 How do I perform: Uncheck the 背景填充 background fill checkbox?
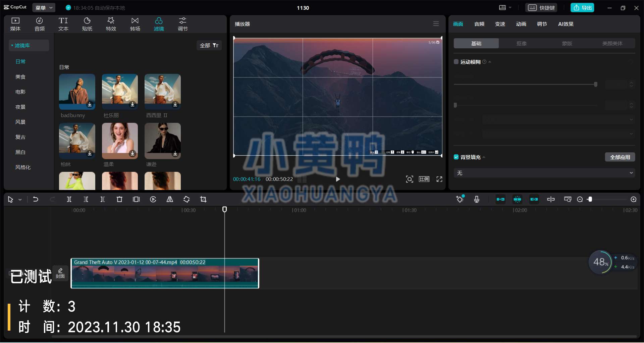click(456, 157)
